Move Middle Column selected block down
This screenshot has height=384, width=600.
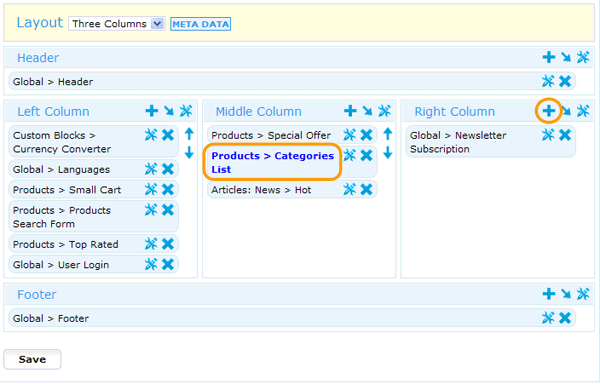(388, 153)
